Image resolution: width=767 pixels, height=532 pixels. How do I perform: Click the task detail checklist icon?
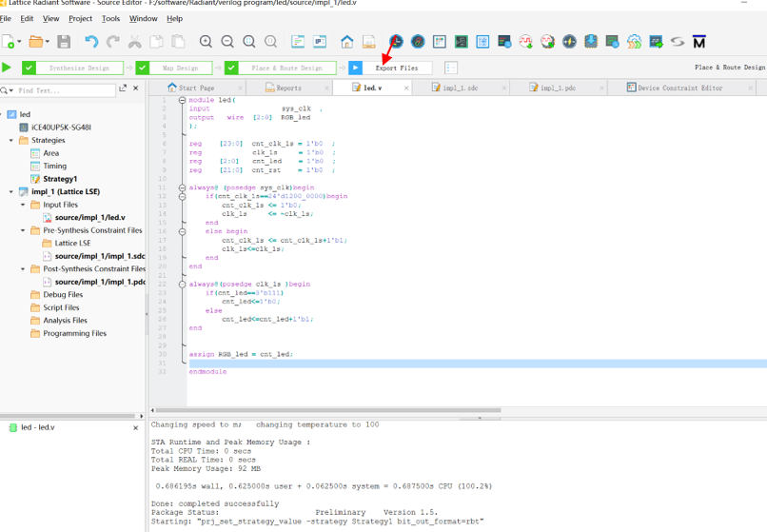pyautogui.click(x=451, y=68)
